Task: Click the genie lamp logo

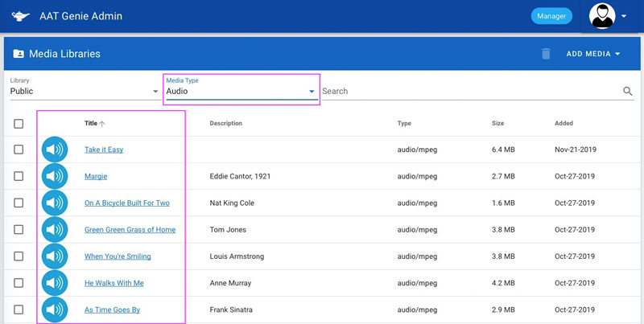Action: point(21,16)
